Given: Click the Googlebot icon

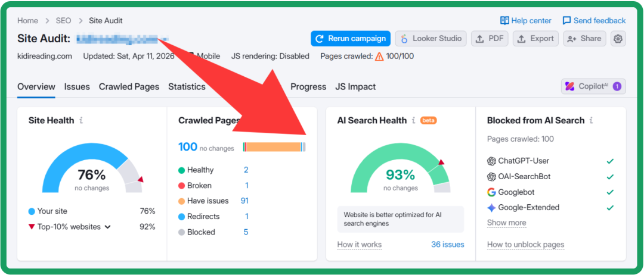Looking at the screenshot, I should [x=491, y=192].
